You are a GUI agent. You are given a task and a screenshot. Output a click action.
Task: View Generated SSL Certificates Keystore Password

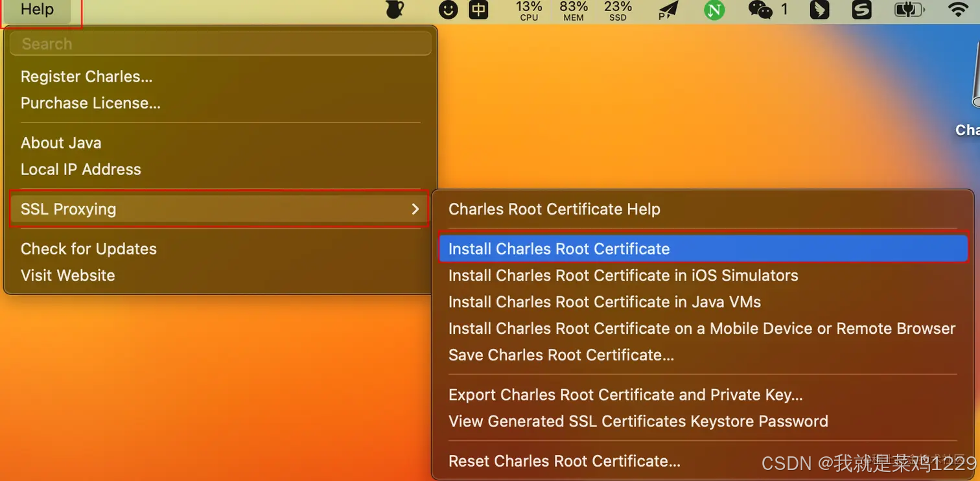[703, 421]
